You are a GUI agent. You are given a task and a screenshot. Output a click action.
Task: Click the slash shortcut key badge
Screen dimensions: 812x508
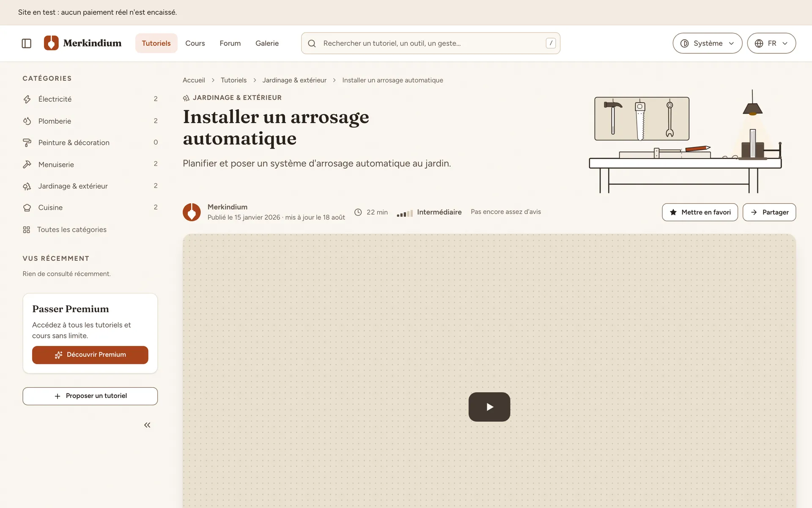point(551,43)
